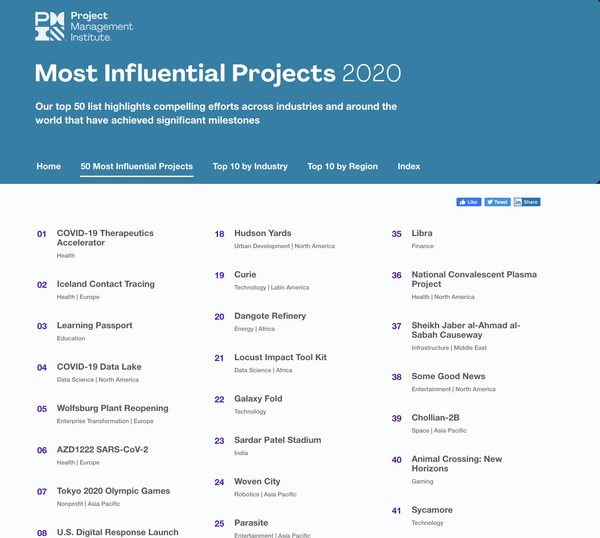The width and height of the screenshot is (600, 538).
Task: Click 'Finance' label under Libra
Action: 422,246
